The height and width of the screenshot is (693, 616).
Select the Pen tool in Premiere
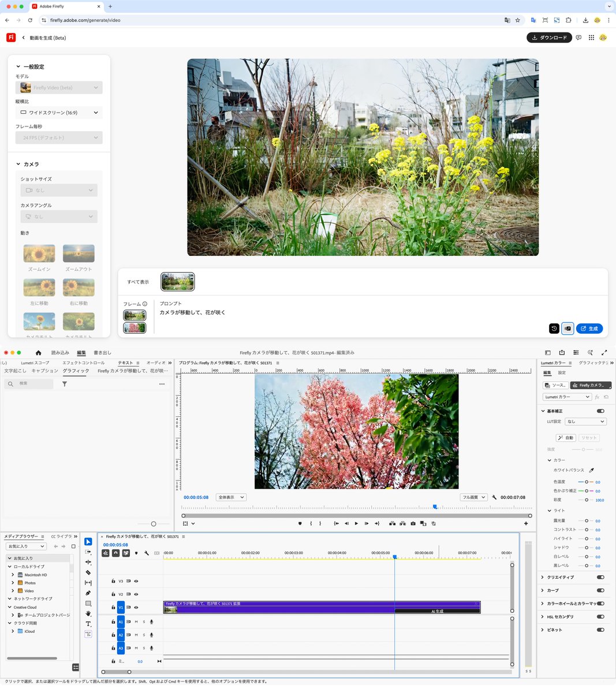[x=88, y=593]
